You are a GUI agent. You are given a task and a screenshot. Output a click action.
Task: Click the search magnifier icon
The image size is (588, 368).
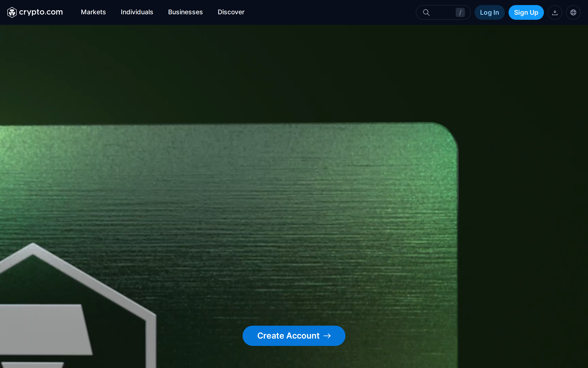pyautogui.click(x=426, y=12)
